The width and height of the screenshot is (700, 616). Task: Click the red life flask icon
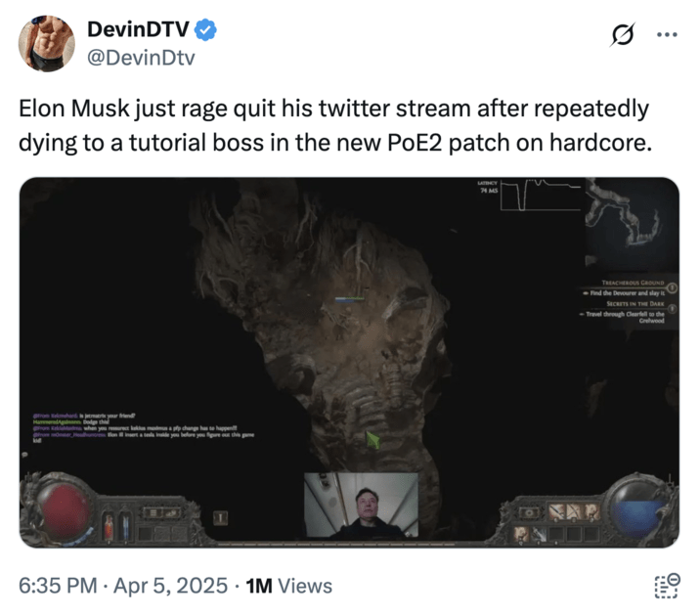point(108,526)
